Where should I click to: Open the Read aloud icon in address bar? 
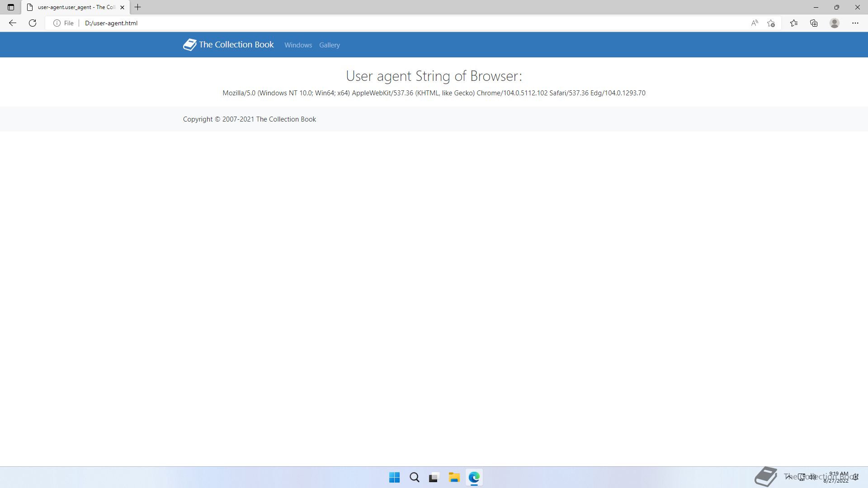coord(754,23)
